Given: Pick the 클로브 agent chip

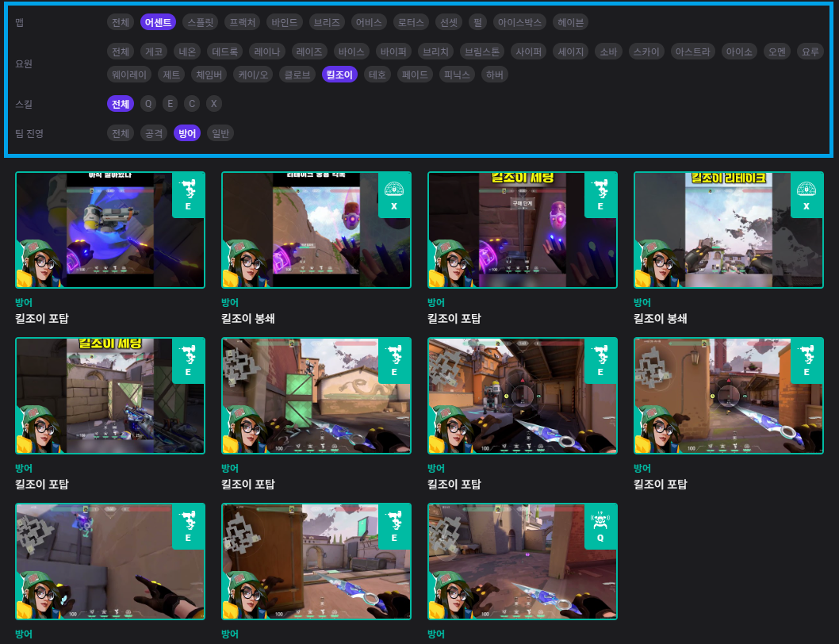Looking at the screenshot, I should tap(297, 75).
